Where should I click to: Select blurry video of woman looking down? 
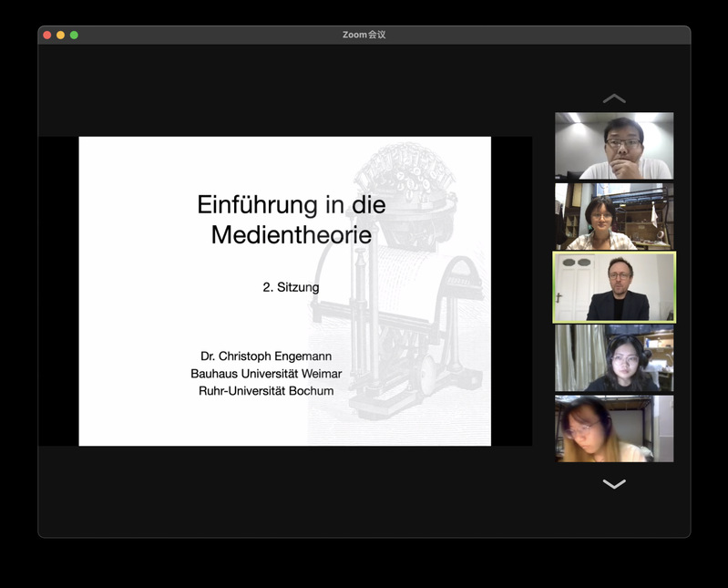(x=614, y=428)
